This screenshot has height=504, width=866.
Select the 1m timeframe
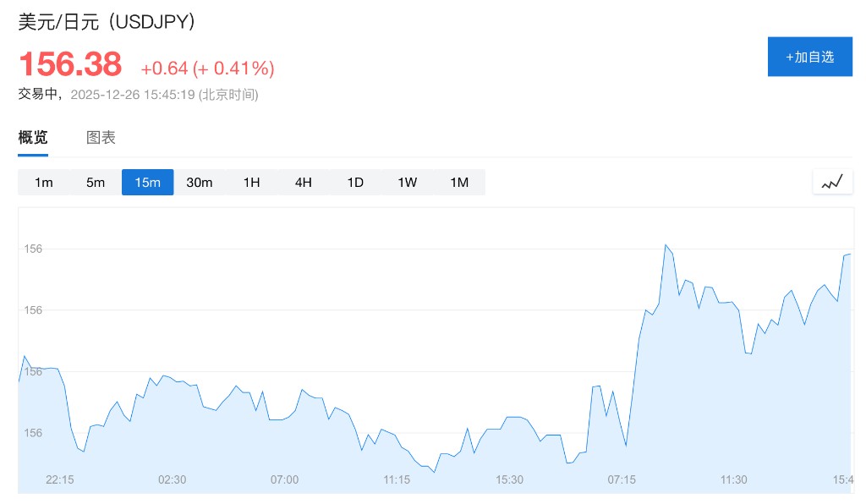point(44,183)
